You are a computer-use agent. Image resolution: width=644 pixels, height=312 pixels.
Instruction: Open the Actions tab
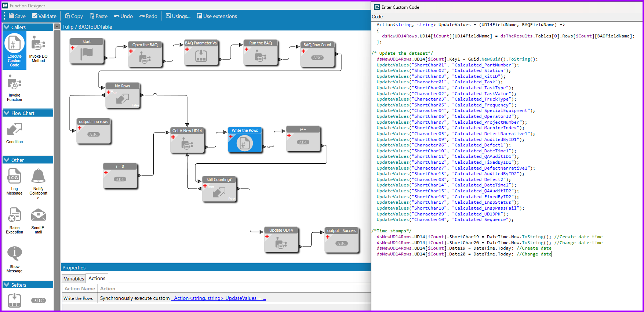97,279
